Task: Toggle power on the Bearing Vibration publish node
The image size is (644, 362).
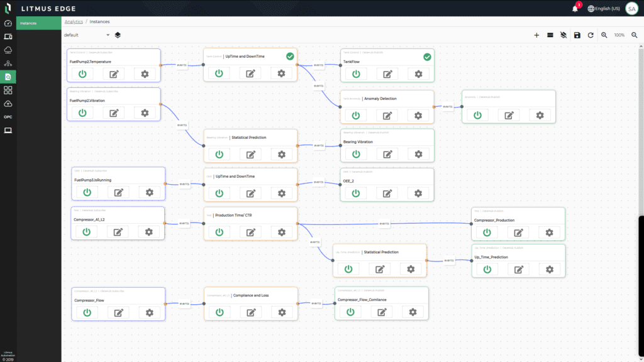Action: click(356, 154)
